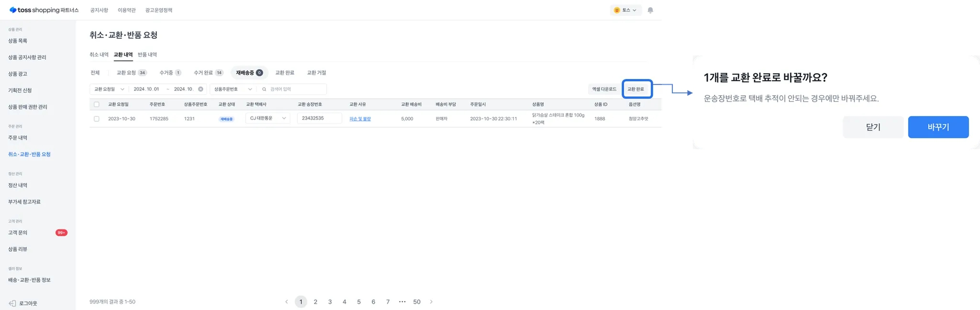Expand the CJ대한통운 courier dropdown
Screen dimensions: 980x310
click(x=267, y=118)
